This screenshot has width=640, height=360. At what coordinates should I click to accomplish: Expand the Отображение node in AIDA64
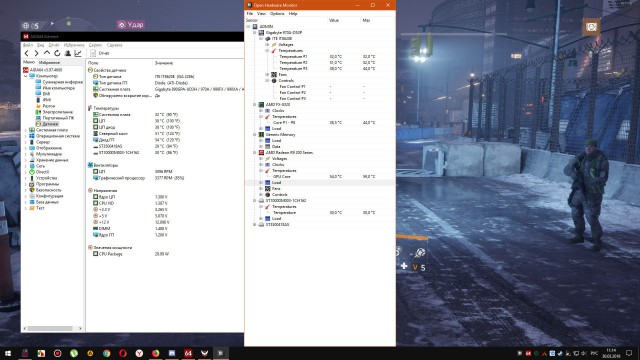click(26, 148)
